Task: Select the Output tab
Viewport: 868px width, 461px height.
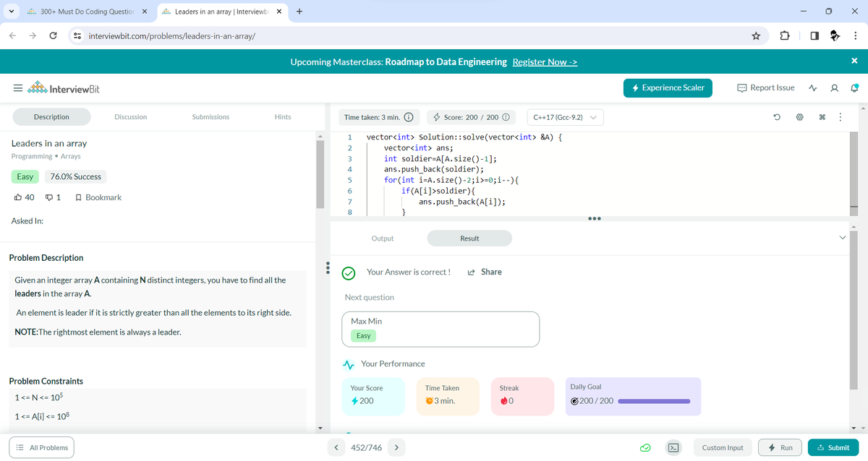Action: point(383,238)
